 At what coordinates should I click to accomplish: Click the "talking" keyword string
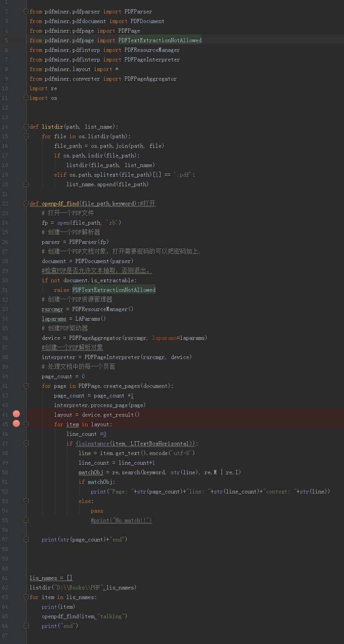(111, 616)
